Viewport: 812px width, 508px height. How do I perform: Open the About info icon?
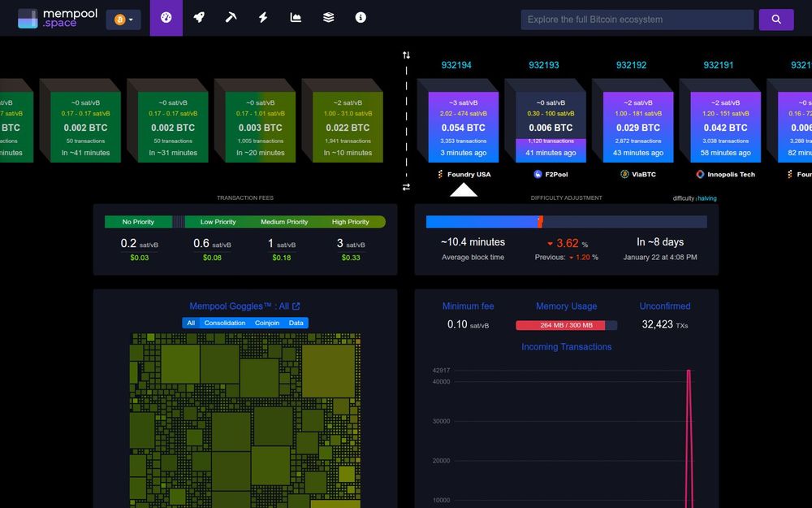click(x=361, y=18)
